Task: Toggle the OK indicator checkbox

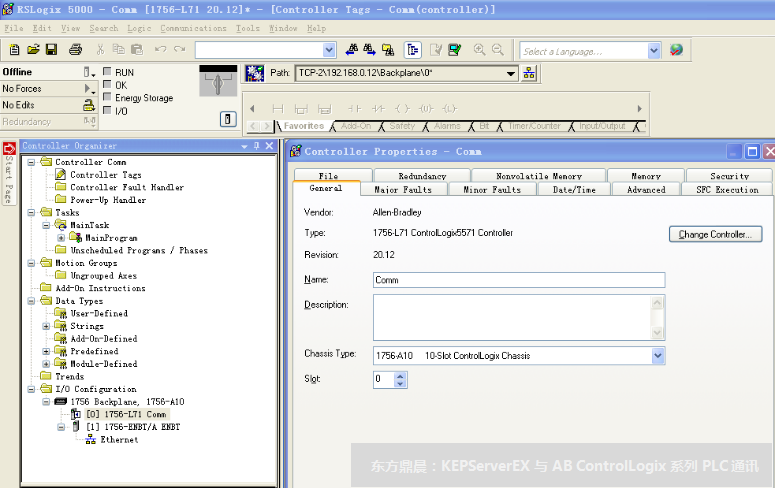Action: 107,85
